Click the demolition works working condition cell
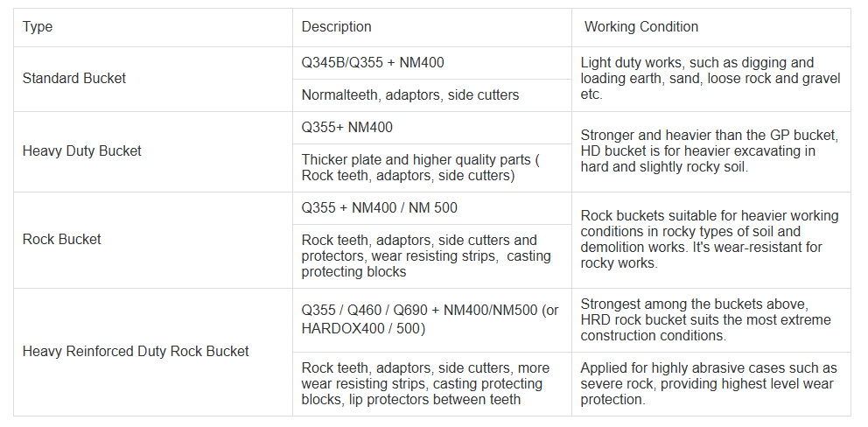 click(710, 240)
